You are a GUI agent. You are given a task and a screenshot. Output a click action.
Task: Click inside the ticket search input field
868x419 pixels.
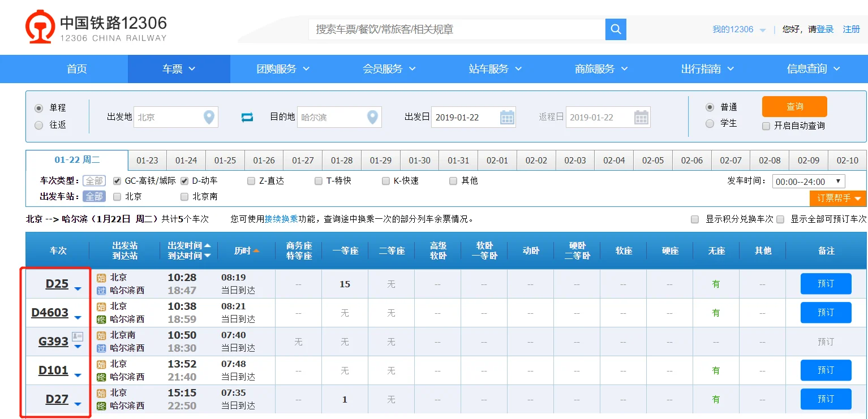point(453,28)
